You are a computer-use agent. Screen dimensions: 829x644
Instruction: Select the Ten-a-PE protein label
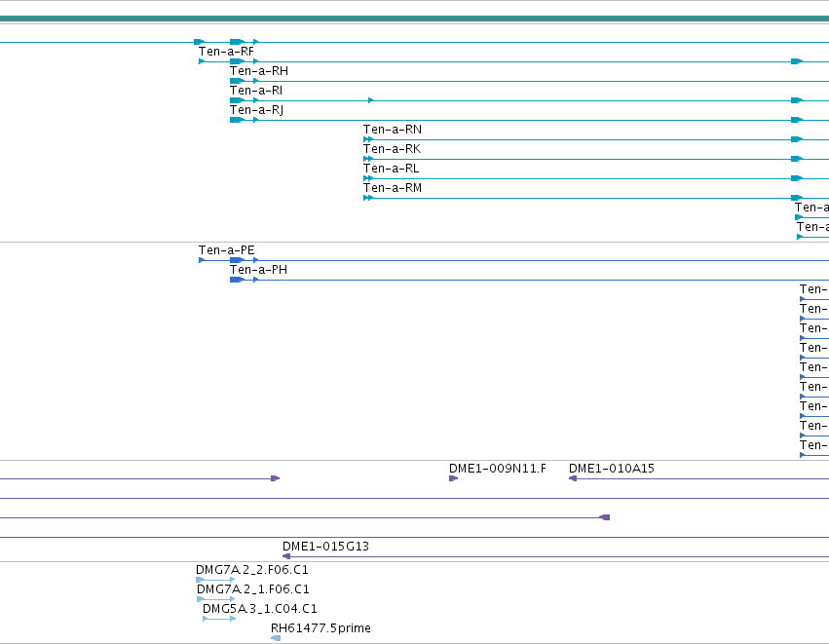click(226, 250)
